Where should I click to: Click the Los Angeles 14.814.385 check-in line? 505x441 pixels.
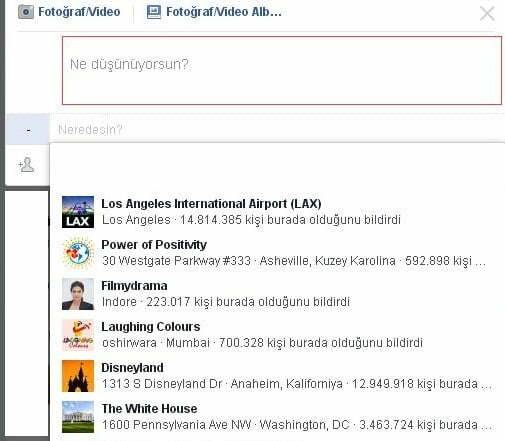point(251,220)
